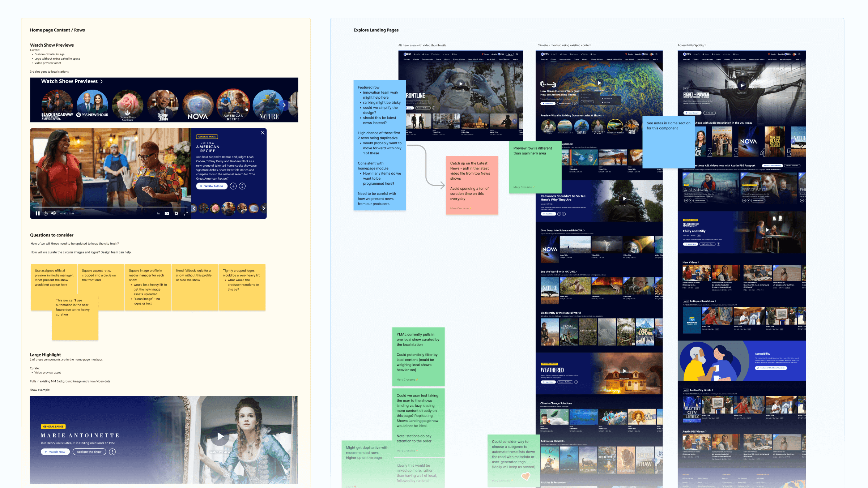Enter fullscreen in the video player
The height and width of the screenshot is (488, 868).
coord(186,213)
